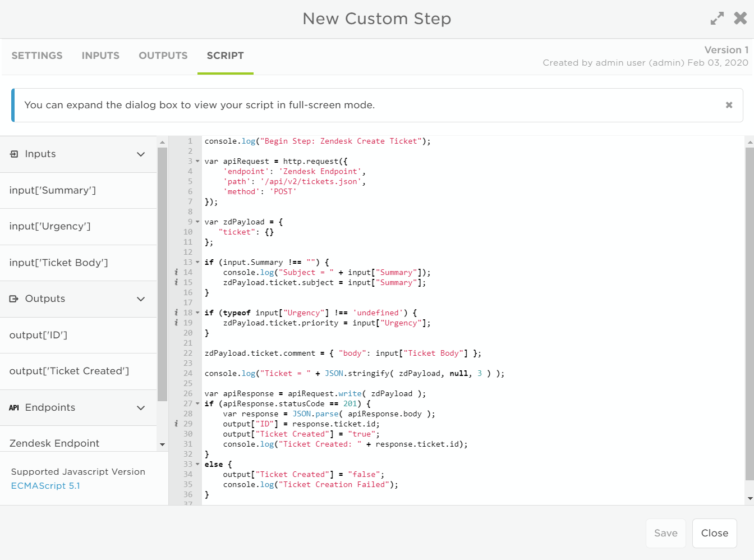Click the Close button

click(x=715, y=533)
